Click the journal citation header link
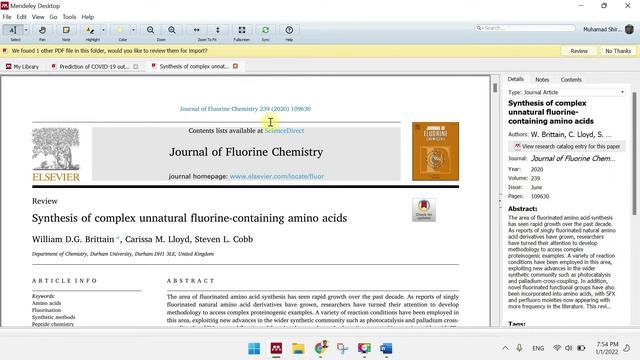Screen dimensions: 640x360 245,109
